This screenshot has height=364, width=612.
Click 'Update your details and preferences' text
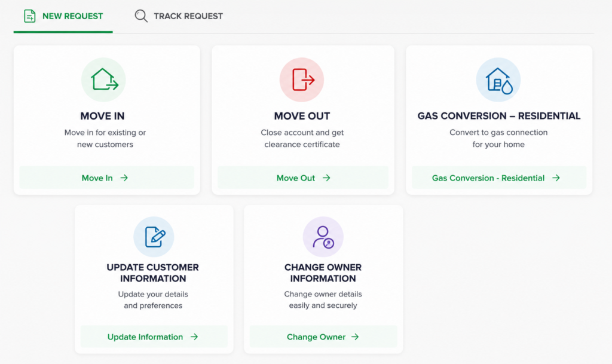tap(153, 299)
